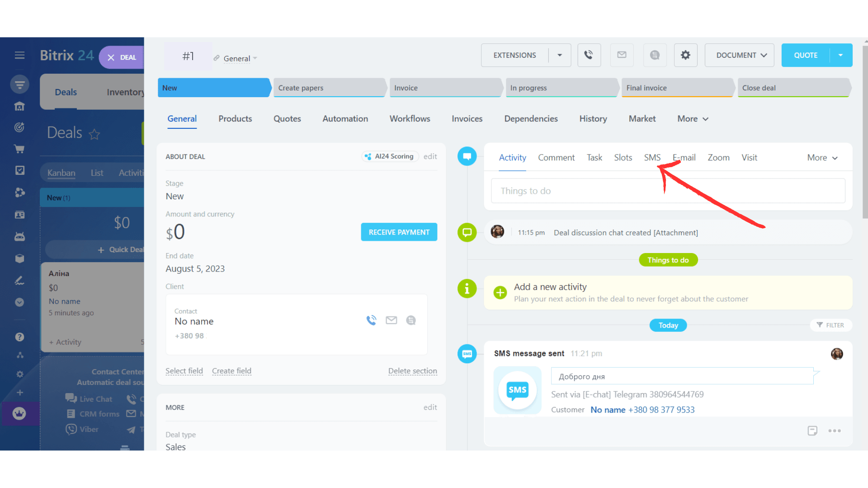The height and width of the screenshot is (488, 868).
Task: Click the RECEIVE PAYMENT button
Action: click(x=399, y=232)
